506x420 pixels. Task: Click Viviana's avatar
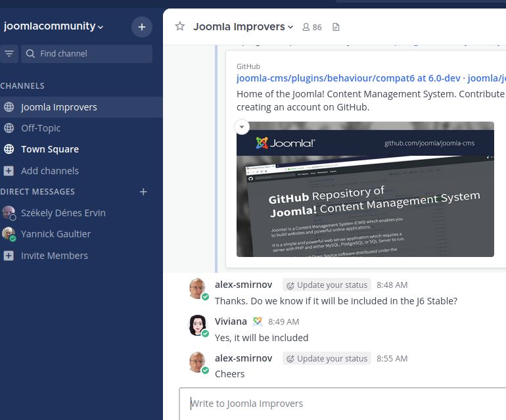(198, 325)
